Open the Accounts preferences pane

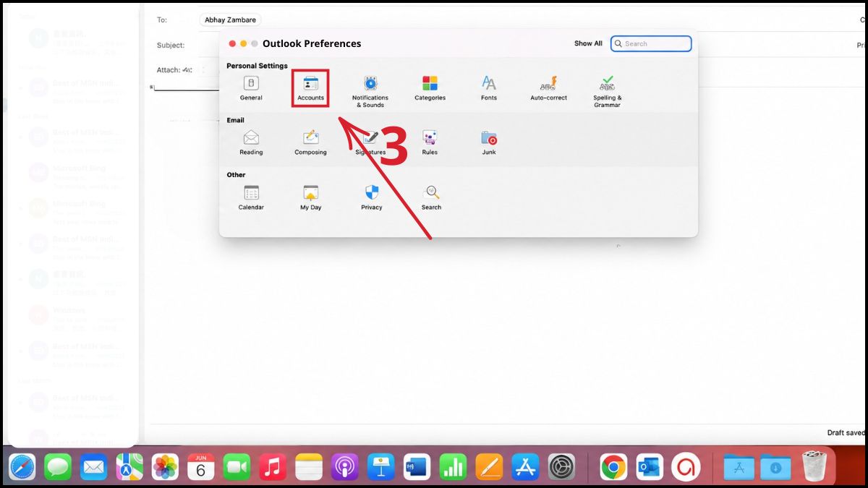click(310, 88)
